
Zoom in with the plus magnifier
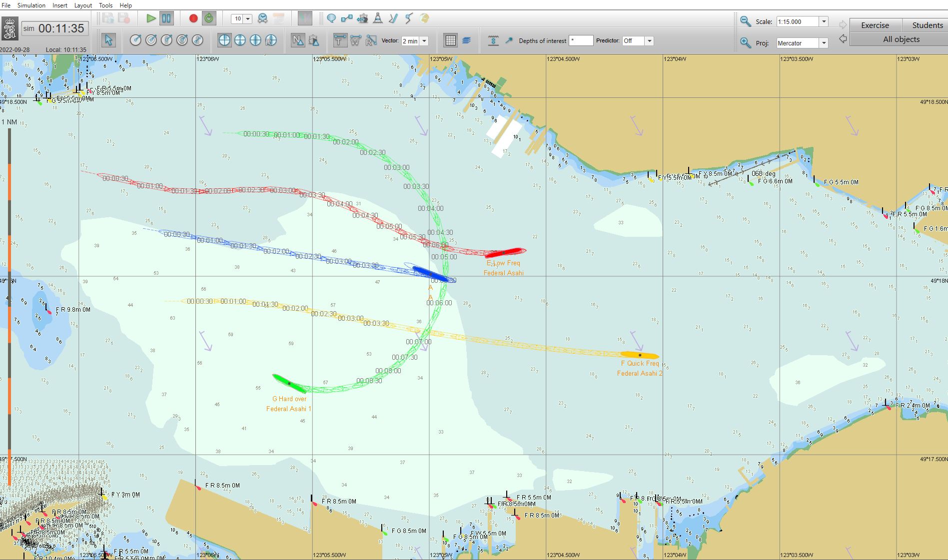click(x=745, y=43)
